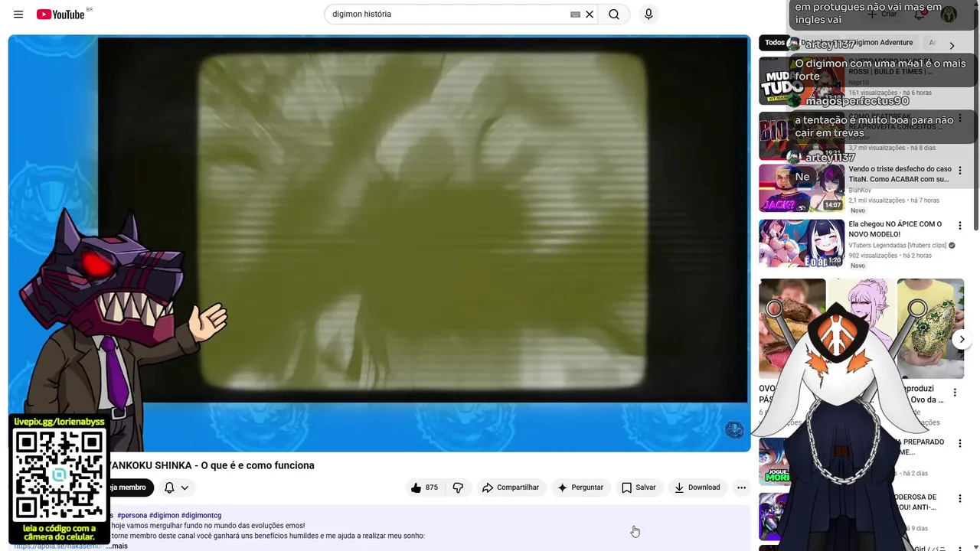Viewport: 980px width, 551px height.
Task: Open 'Ela chegou NO ÁPICE COM O NOVO MODELO!' title
Action: click(x=896, y=230)
